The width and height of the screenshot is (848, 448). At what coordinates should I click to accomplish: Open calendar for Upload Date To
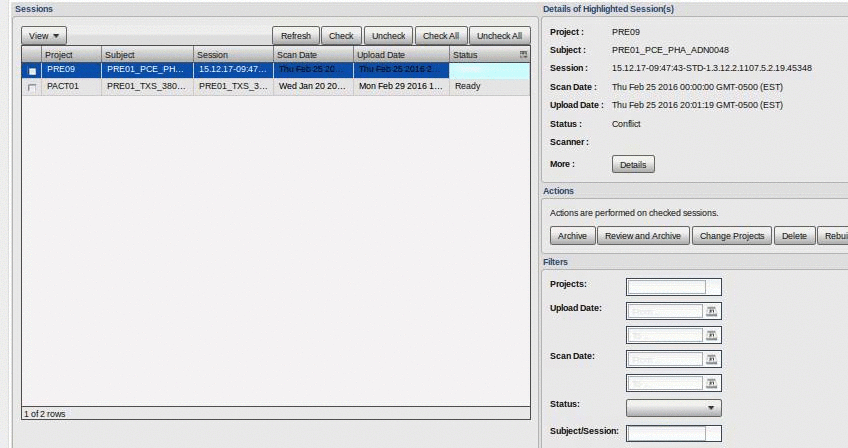712,335
